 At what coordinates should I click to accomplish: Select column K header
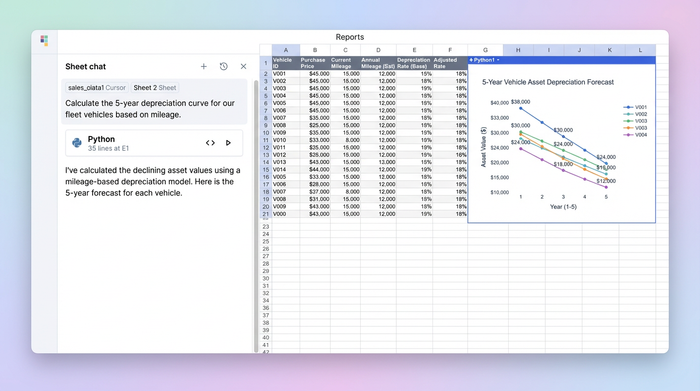(x=609, y=50)
